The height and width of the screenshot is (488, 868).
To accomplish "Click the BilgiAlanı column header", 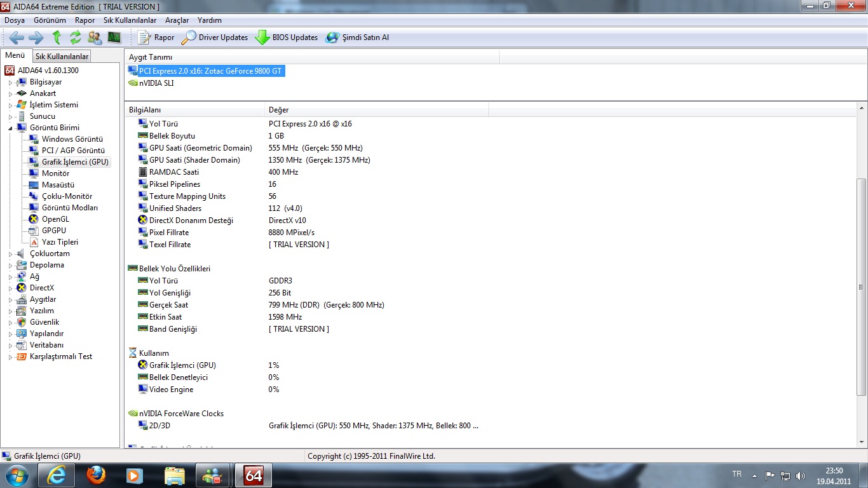I will 194,110.
